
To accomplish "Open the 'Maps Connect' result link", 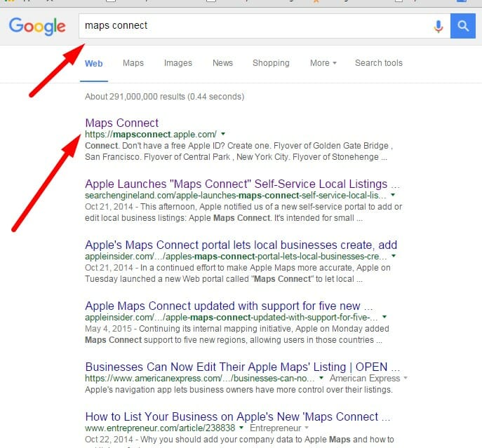I will pyautogui.click(x=122, y=123).
